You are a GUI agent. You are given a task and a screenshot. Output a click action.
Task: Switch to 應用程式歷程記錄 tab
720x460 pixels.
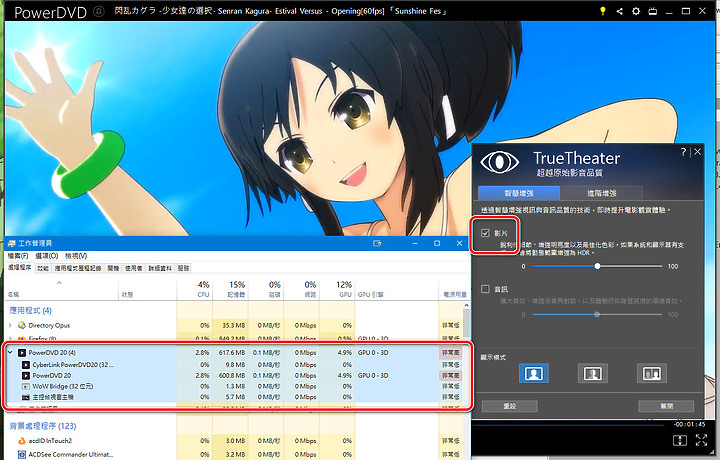point(78,268)
